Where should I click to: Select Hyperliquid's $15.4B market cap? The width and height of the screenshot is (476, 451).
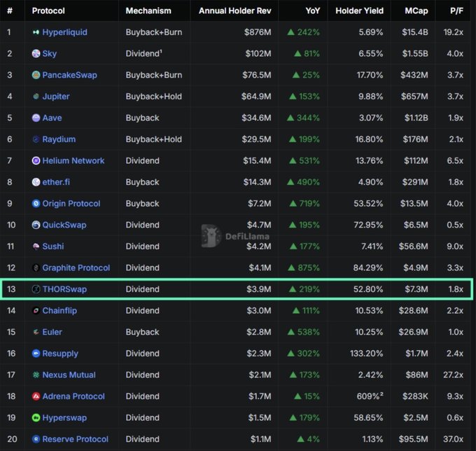415,32
